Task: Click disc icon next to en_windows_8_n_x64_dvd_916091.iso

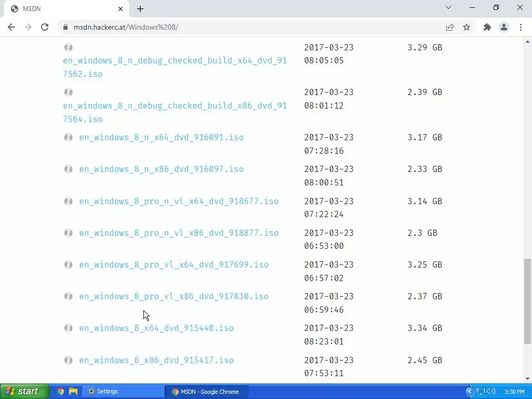Action: (68, 137)
